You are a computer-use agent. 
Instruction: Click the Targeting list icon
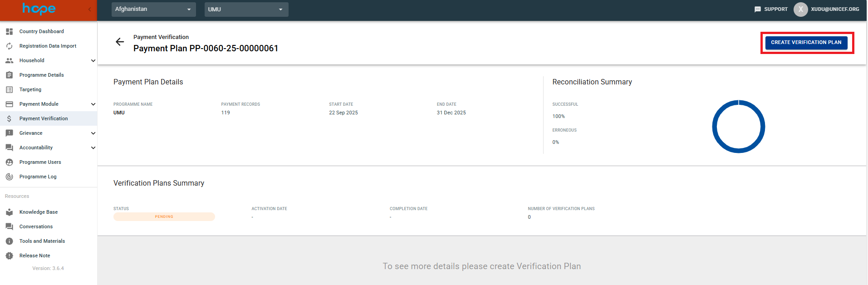pyautogui.click(x=9, y=89)
